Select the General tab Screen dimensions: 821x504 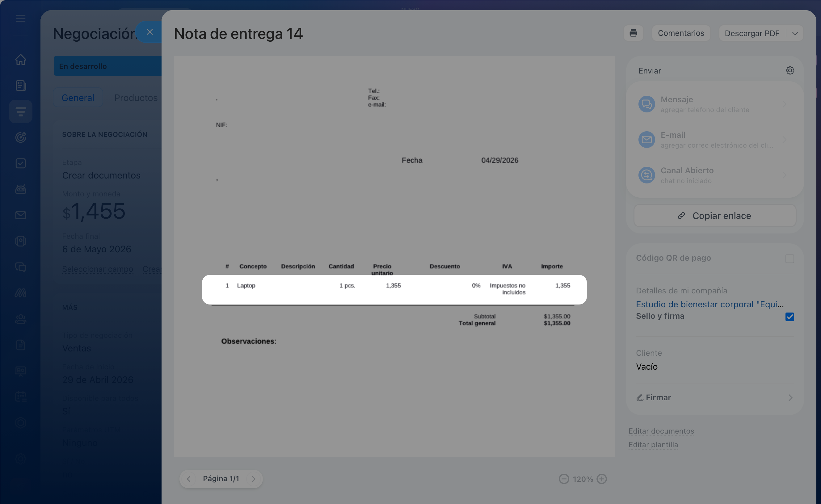click(78, 98)
